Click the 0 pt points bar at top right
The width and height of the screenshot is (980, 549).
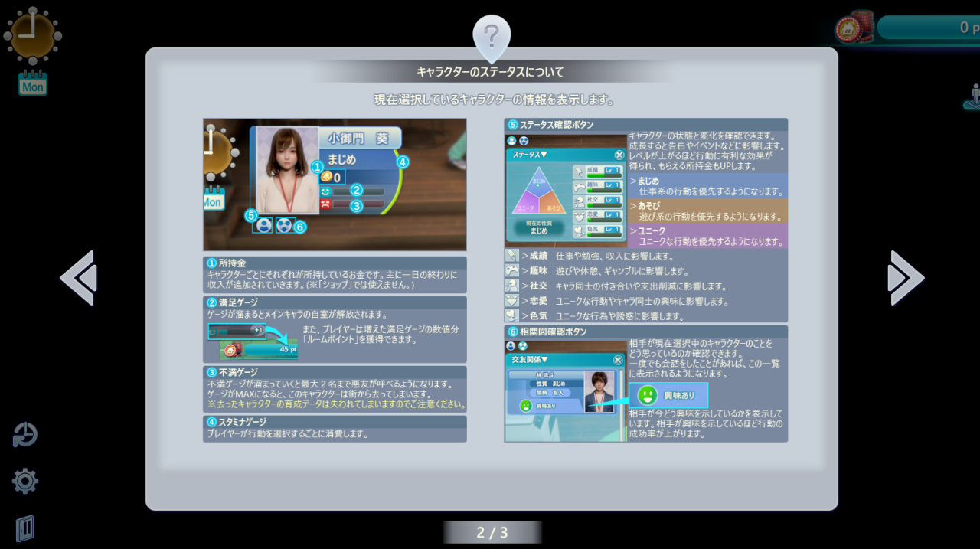click(928, 28)
